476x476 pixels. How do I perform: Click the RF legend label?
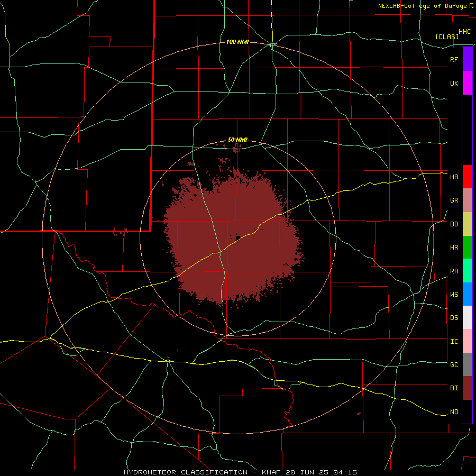coord(454,59)
